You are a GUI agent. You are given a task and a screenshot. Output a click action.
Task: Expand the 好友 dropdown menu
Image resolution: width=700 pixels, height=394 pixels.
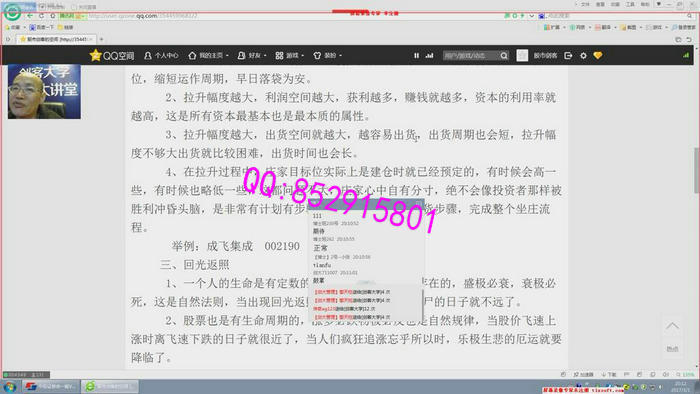coord(252,55)
